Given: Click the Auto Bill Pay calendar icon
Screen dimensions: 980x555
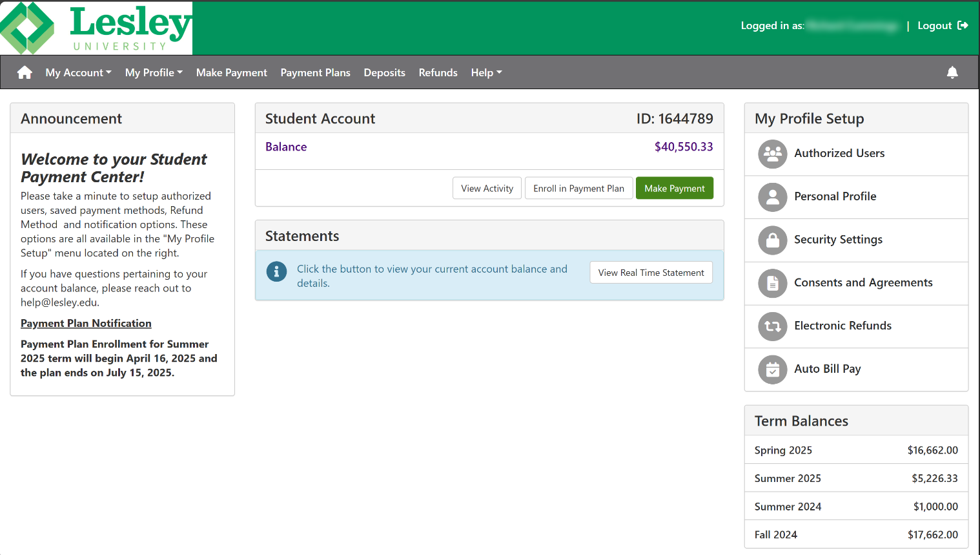Looking at the screenshot, I should (x=773, y=370).
